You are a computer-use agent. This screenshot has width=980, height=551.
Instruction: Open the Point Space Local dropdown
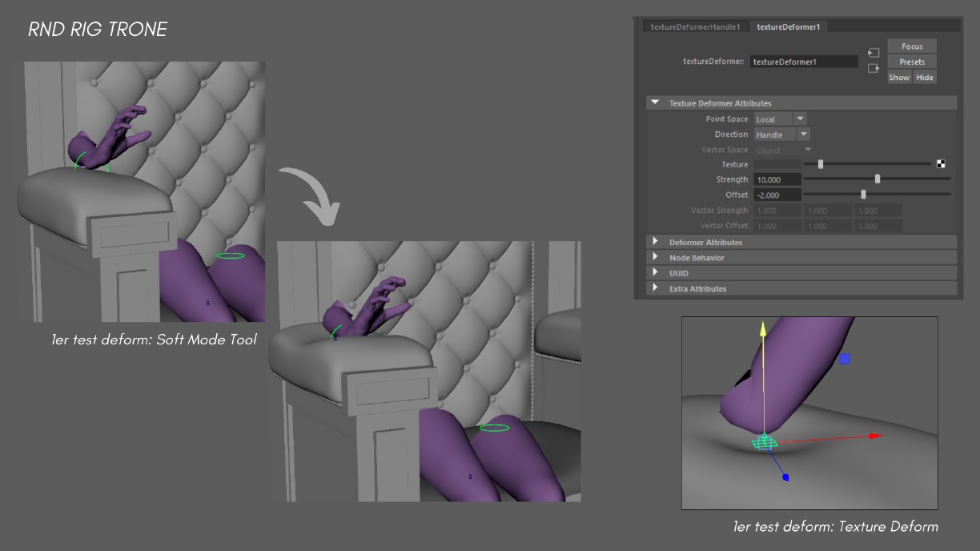click(x=781, y=119)
